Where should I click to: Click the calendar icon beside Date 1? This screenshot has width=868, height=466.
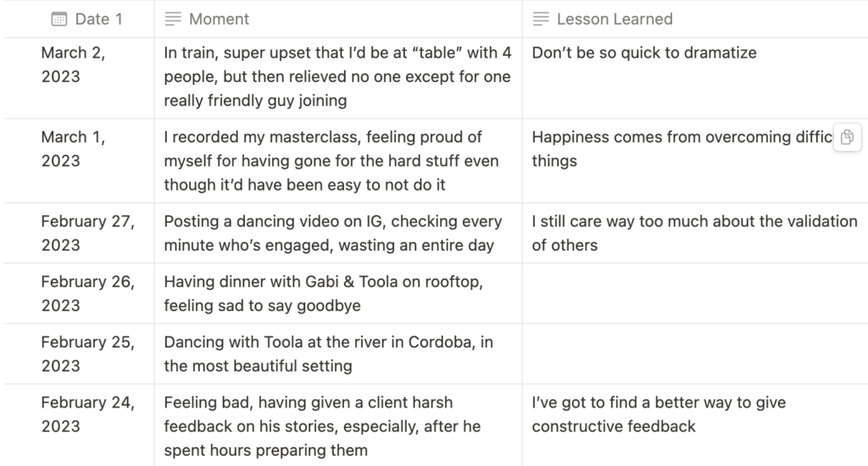(x=59, y=19)
